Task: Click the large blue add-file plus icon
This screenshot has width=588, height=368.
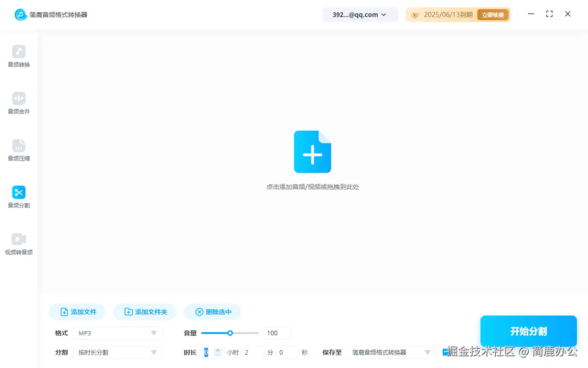Action: tap(312, 152)
